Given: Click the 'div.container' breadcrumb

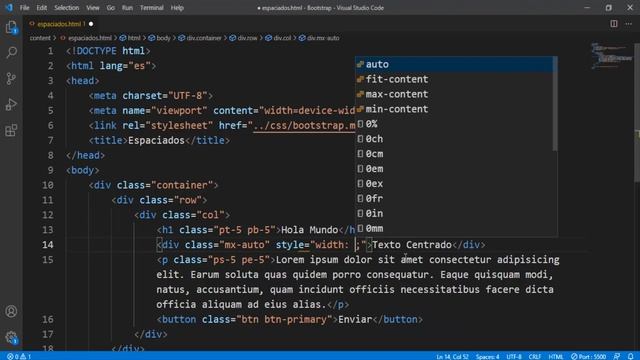Looking at the screenshot, I should point(200,38).
